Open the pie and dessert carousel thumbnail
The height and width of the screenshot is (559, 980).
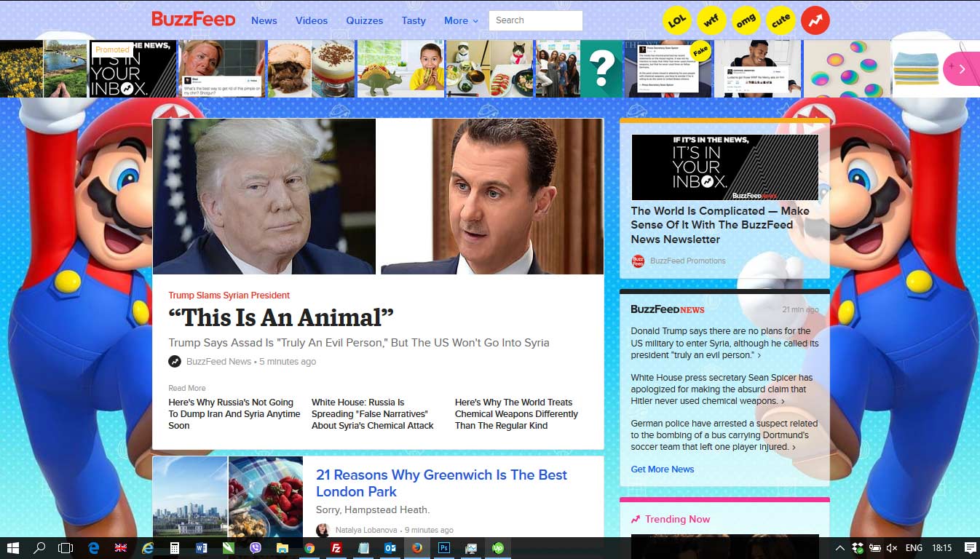tap(312, 69)
